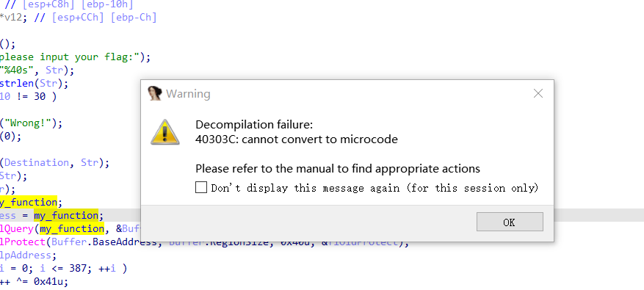Click the 0x41u XOR constant
The image size is (644, 290).
[x=48, y=281]
